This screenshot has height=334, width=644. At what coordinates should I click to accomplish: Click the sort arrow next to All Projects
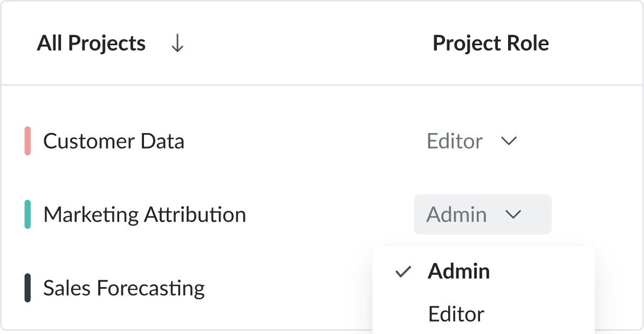click(177, 44)
